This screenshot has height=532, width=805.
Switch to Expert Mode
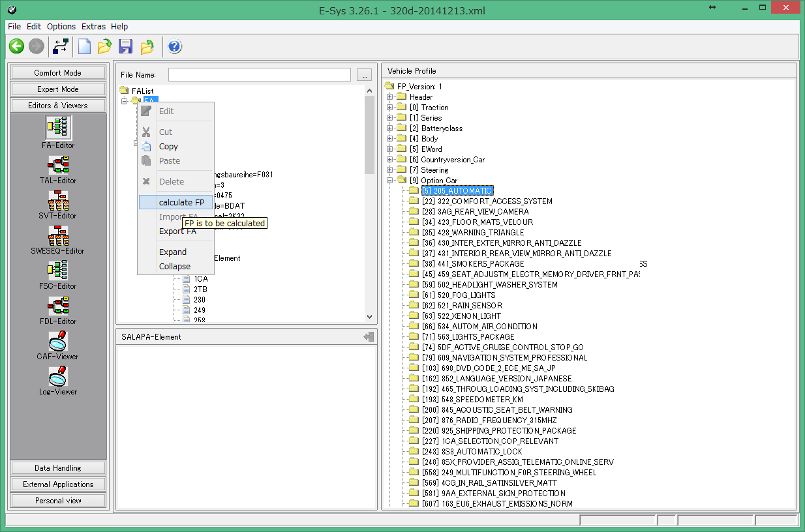(x=58, y=89)
